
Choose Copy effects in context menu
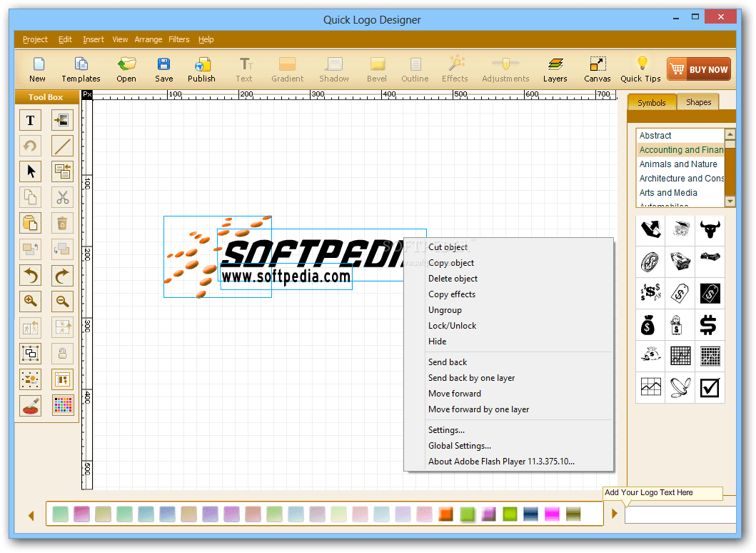pos(509,294)
